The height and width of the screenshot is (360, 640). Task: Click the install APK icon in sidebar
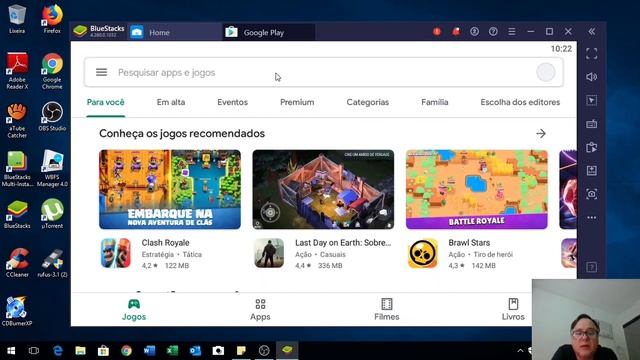point(591,171)
